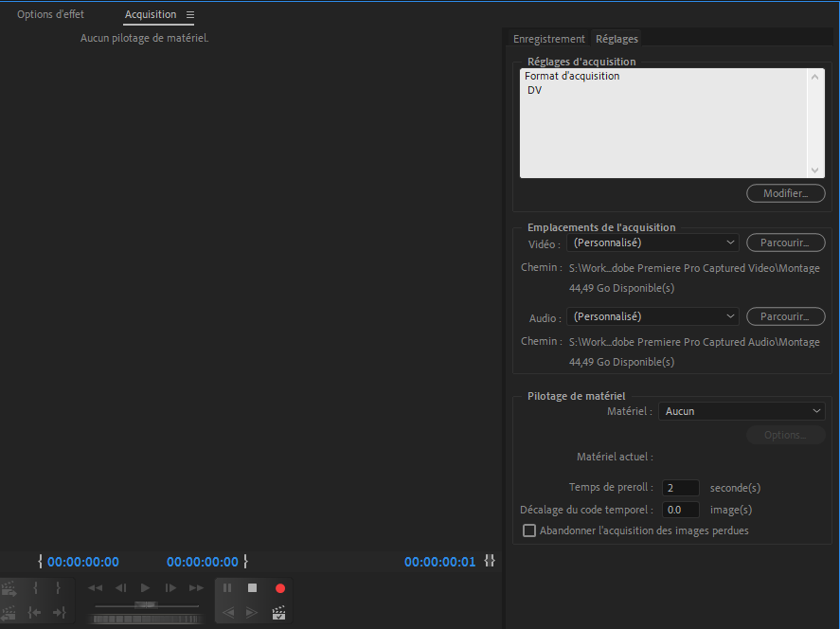This screenshot has width=840, height=629.
Task: Step forward one frame
Action: [x=170, y=588]
